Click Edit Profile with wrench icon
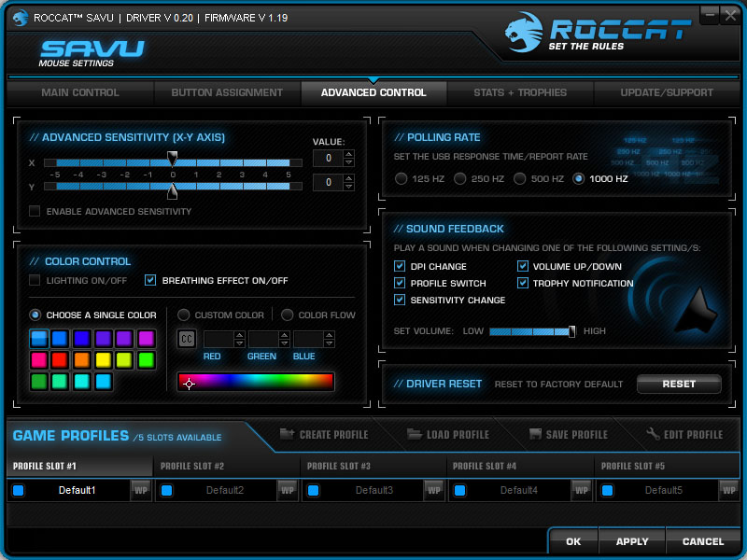 click(684, 434)
